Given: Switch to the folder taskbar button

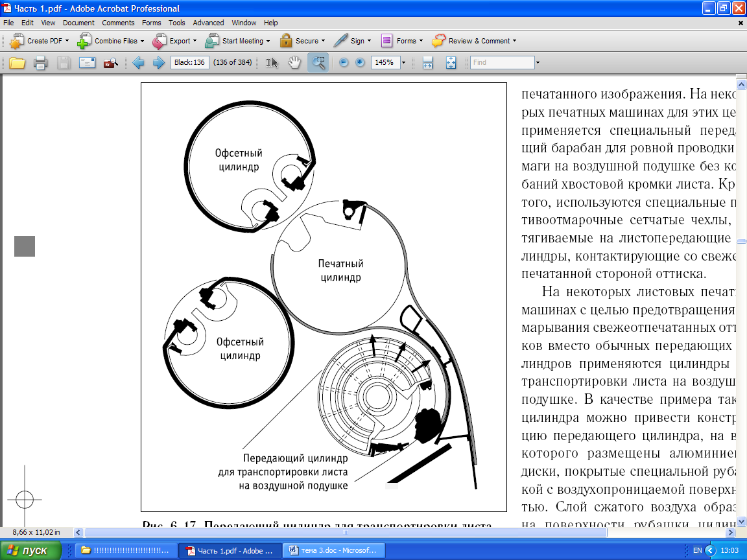Looking at the screenshot, I should point(126,550).
